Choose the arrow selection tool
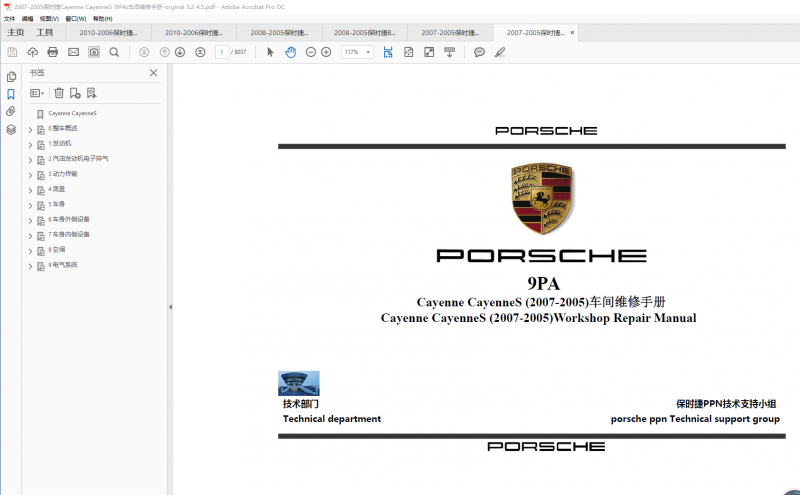 [270, 52]
